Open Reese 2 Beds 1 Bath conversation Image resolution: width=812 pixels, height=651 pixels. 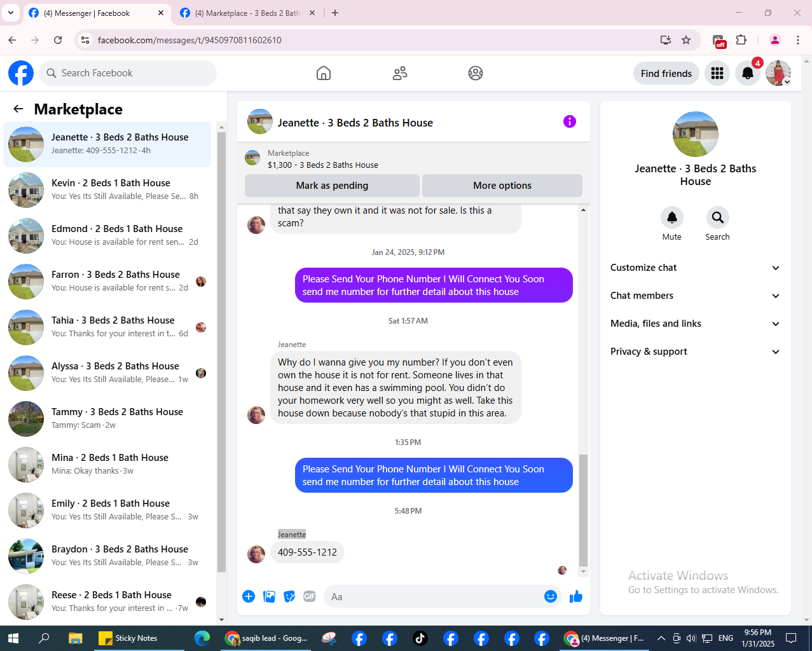pyautogui.click(x=107, y=602)
